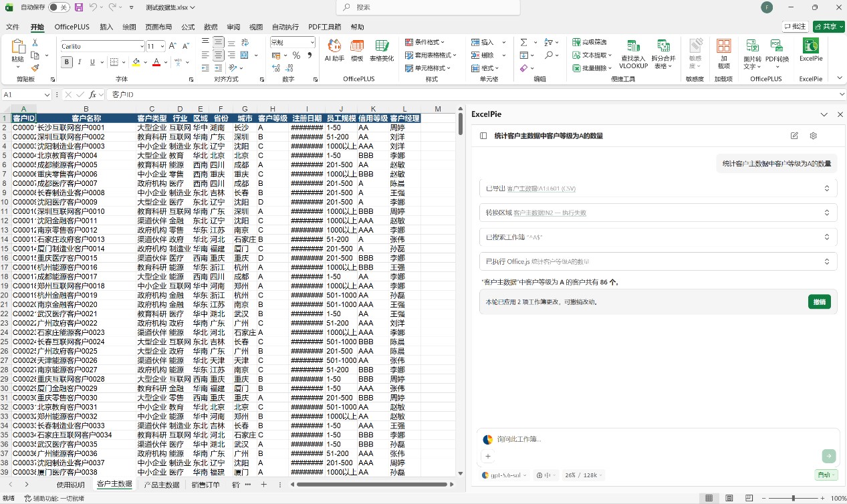The width and height of the screenshot is (847, 504).
Task: Toggle Align Left
Action: pos(205,55)
